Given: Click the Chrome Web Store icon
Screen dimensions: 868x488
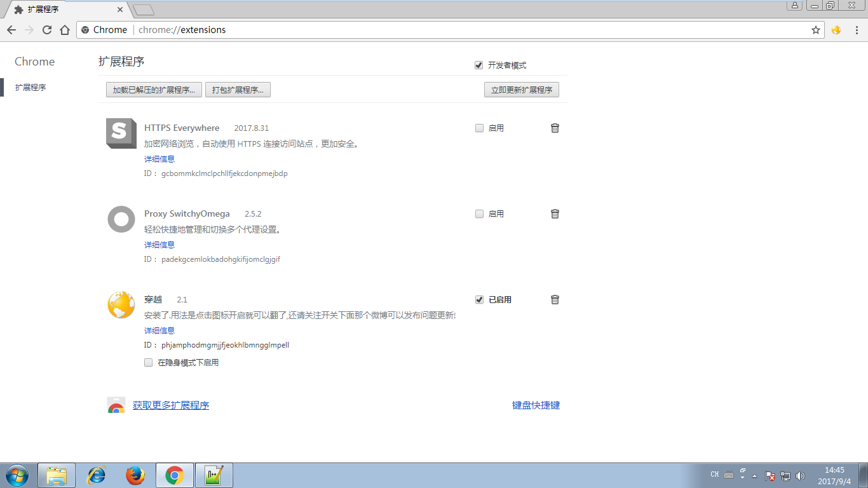Looking at the screenshot, I should (116, 405).
